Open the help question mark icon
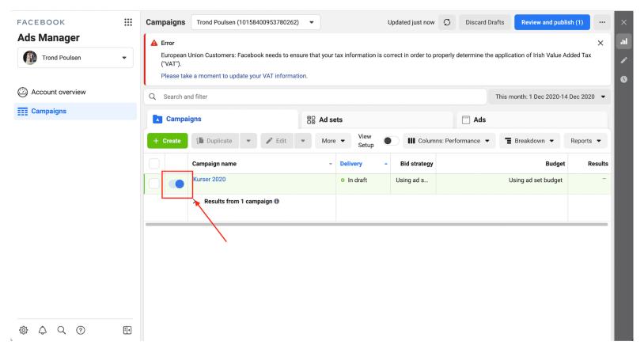Image resolution: width=644 pixels, height=364 pixels. tap(81, 330)
